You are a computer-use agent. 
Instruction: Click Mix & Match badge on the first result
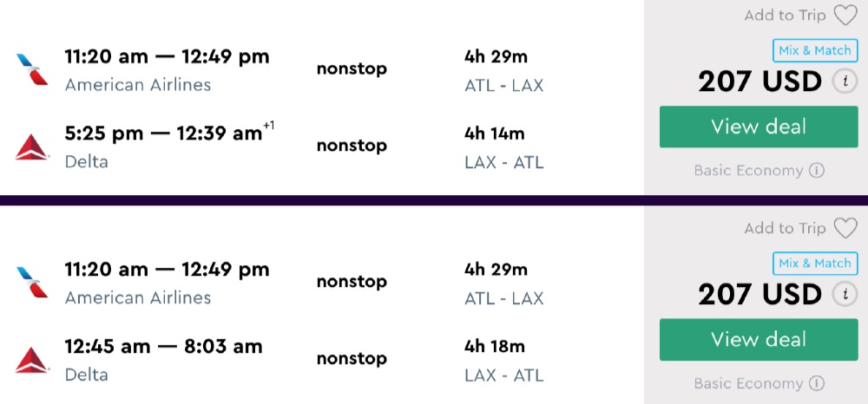(x=814, y=50)
